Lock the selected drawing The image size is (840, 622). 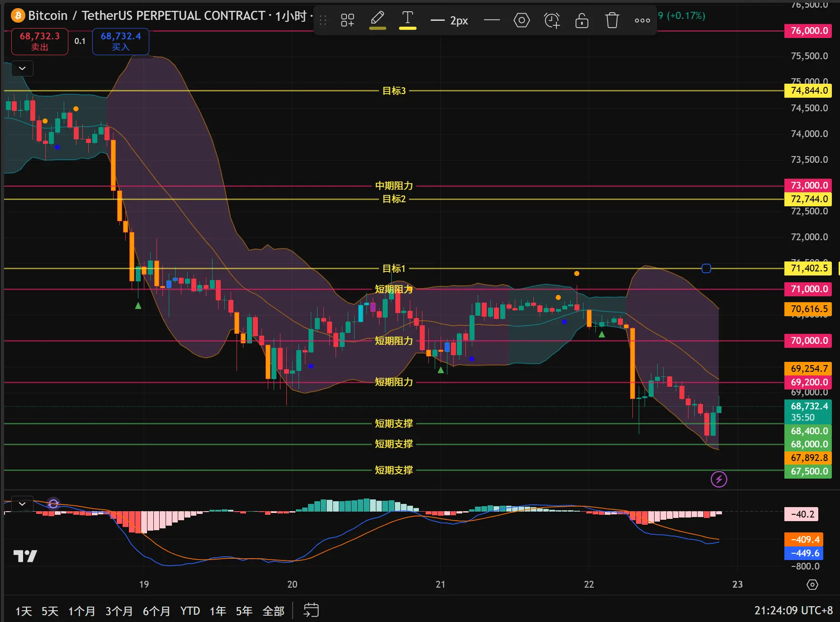(582, 20)
